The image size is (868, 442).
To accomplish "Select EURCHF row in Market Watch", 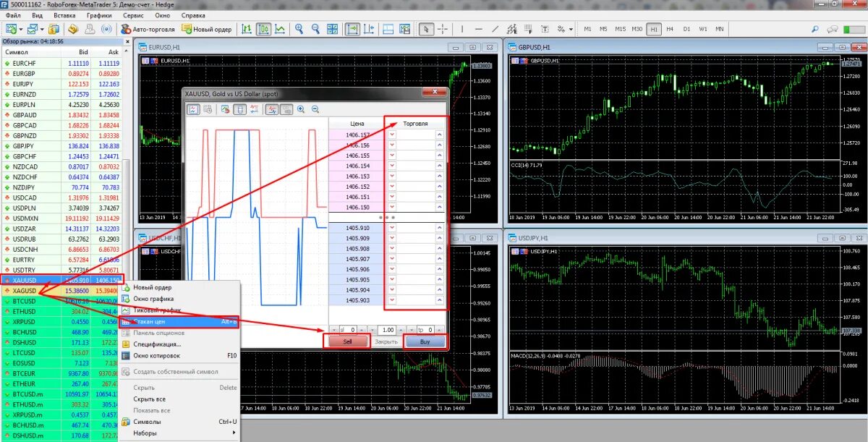I will coord(61,64).
